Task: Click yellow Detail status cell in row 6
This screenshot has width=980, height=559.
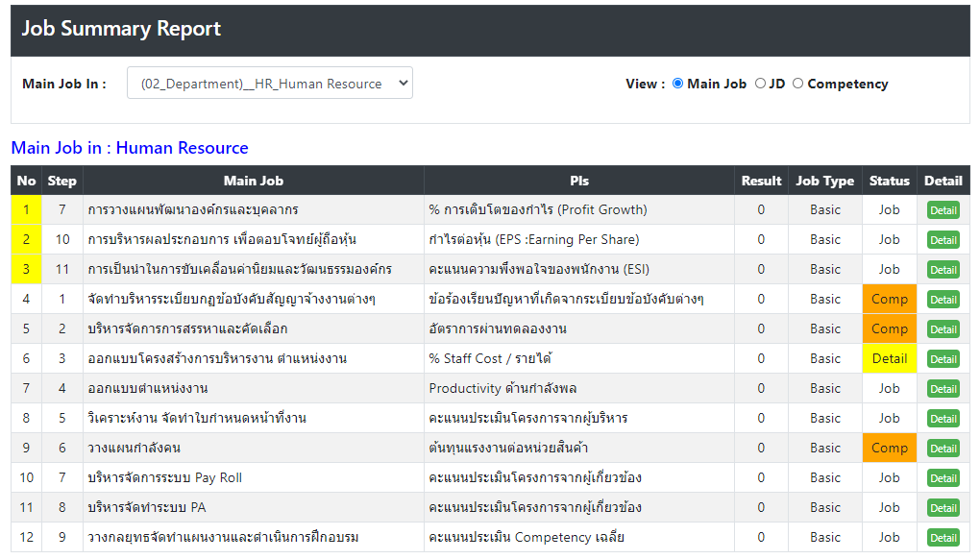Action: click(x=890, y=358)
